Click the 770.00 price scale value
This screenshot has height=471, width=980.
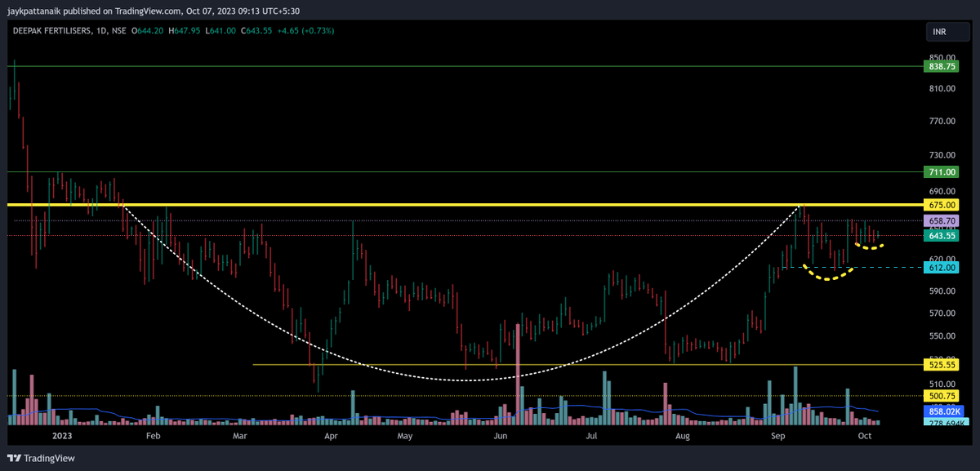coord(942,121)
